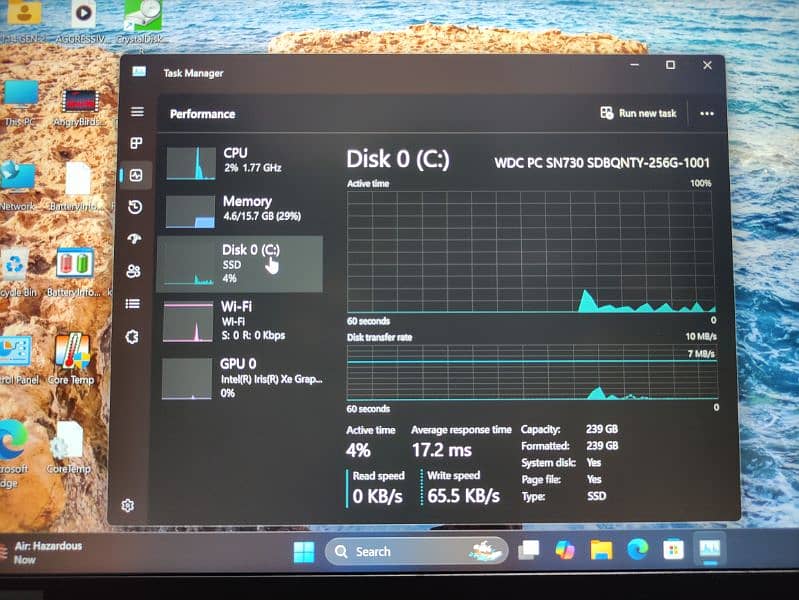Open App history from the sidebar

tap(135, 207)
